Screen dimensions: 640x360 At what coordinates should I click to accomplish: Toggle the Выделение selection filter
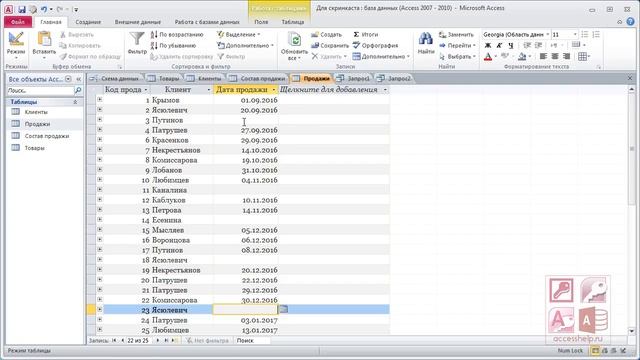point(239,35)
